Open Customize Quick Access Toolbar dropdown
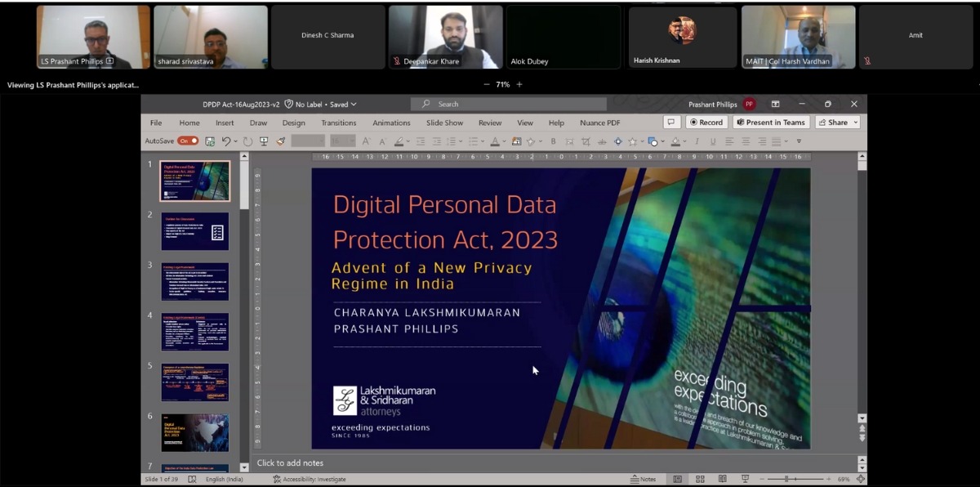 point(799,141)
